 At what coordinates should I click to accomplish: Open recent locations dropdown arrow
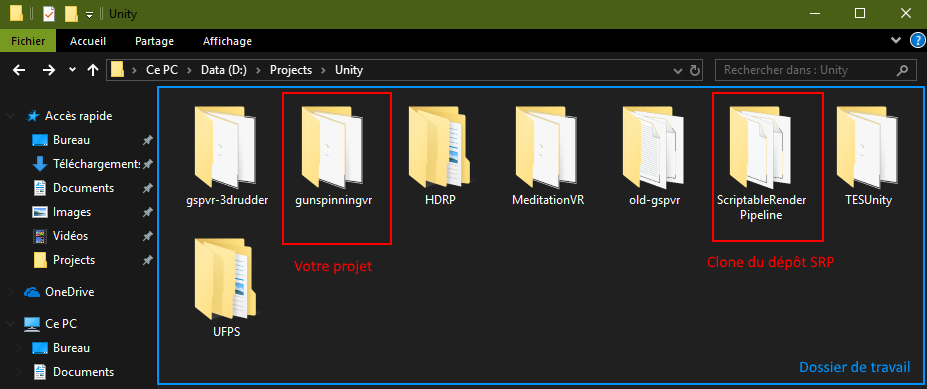click(72, 70)
